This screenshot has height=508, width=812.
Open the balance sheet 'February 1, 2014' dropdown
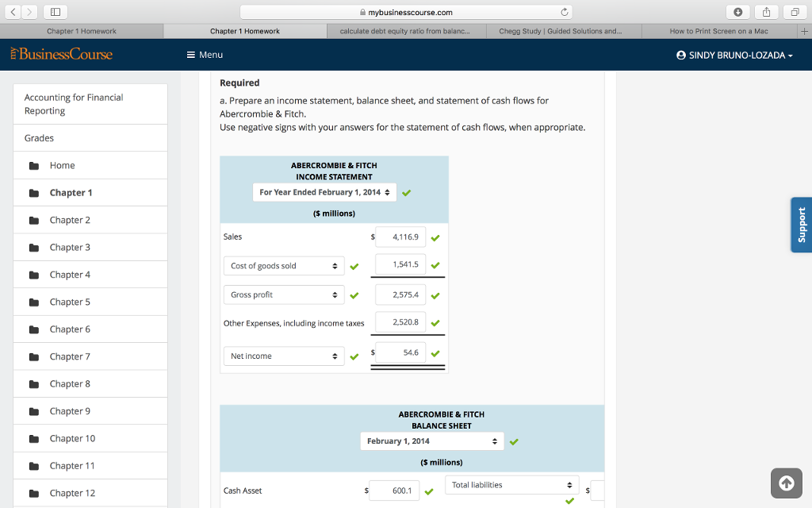(x=432, y=441)
